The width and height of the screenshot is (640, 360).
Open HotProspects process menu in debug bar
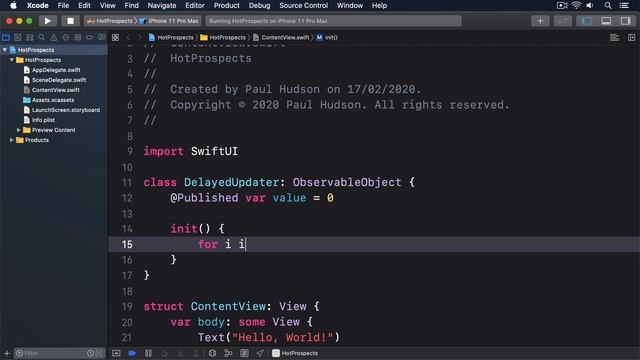pyautogui.click(x=295, y=353)
